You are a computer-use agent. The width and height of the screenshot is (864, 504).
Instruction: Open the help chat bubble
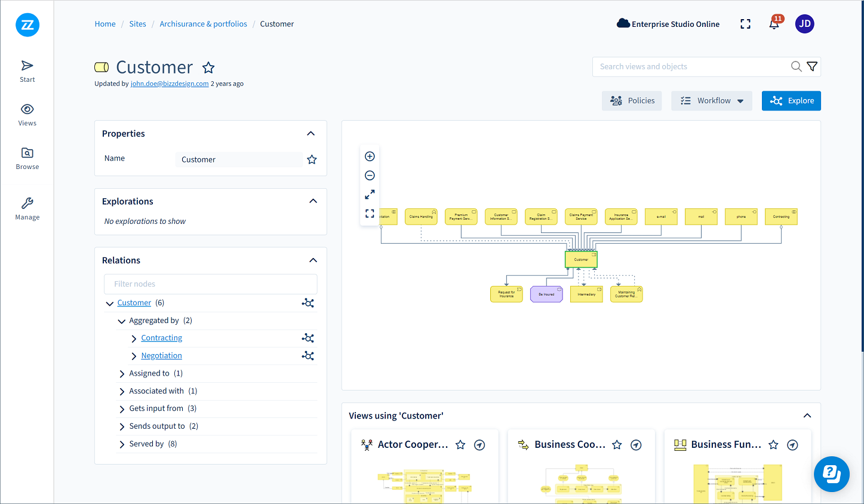832,474
